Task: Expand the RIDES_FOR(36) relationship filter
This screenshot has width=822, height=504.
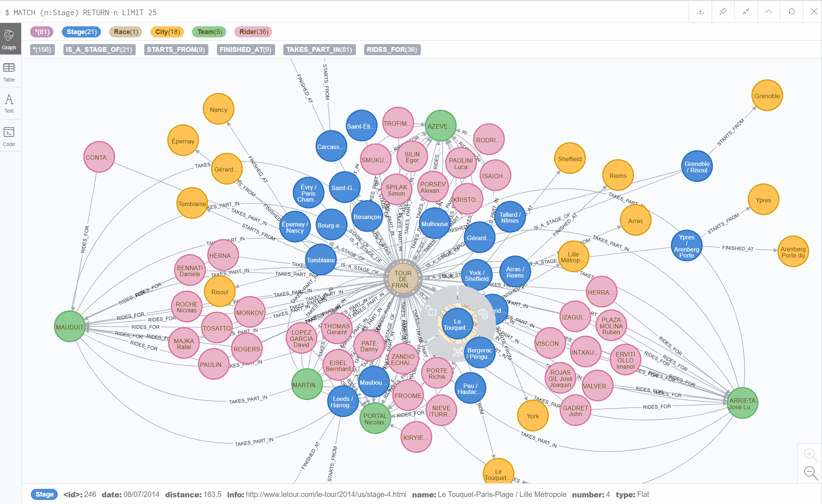Action: click(392, 49)
